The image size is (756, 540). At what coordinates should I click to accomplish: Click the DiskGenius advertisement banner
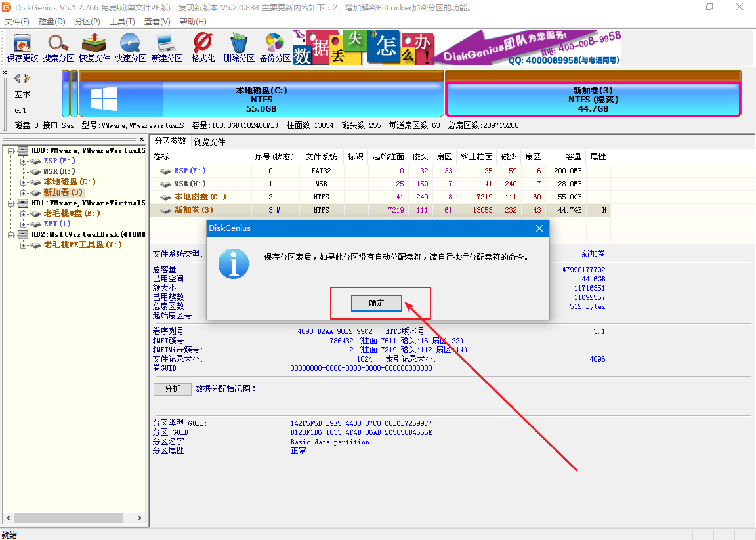[457, 47]
